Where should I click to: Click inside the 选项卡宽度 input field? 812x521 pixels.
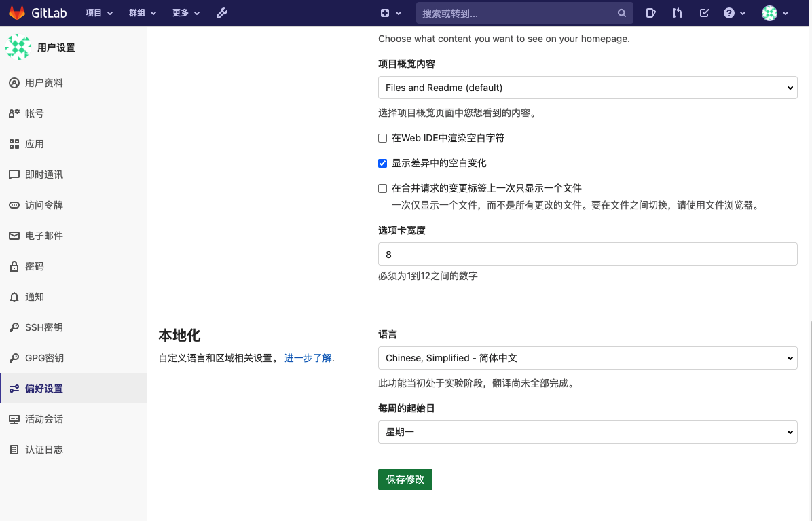point(587,254)
